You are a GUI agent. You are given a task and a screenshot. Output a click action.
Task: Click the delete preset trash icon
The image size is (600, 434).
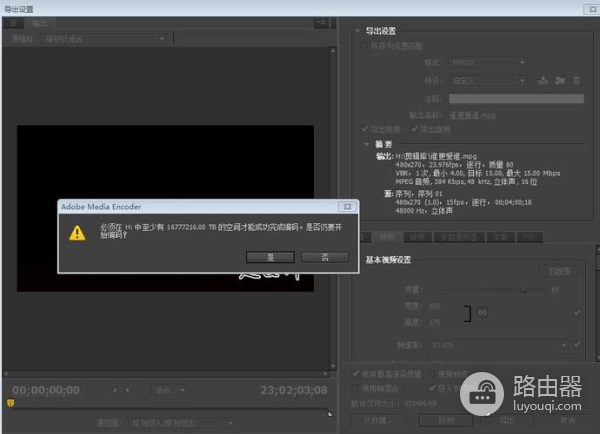tap(577, 81)
